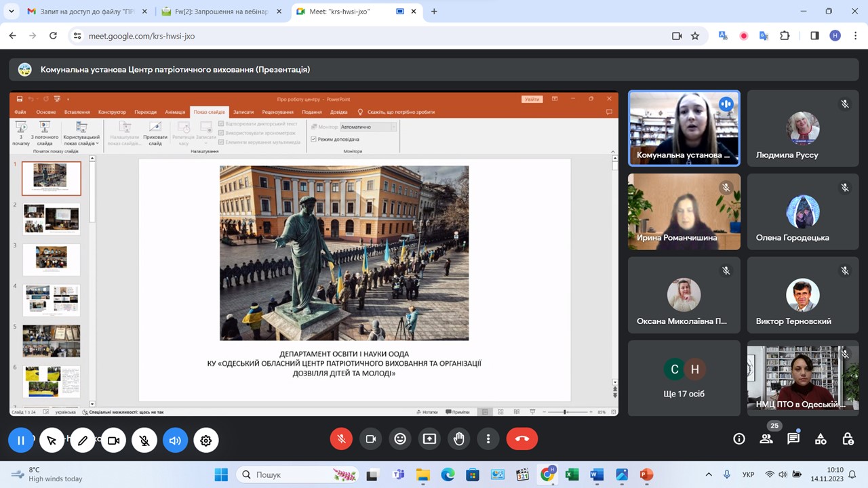Open the Activities panel icon

(x=820, y=439)
